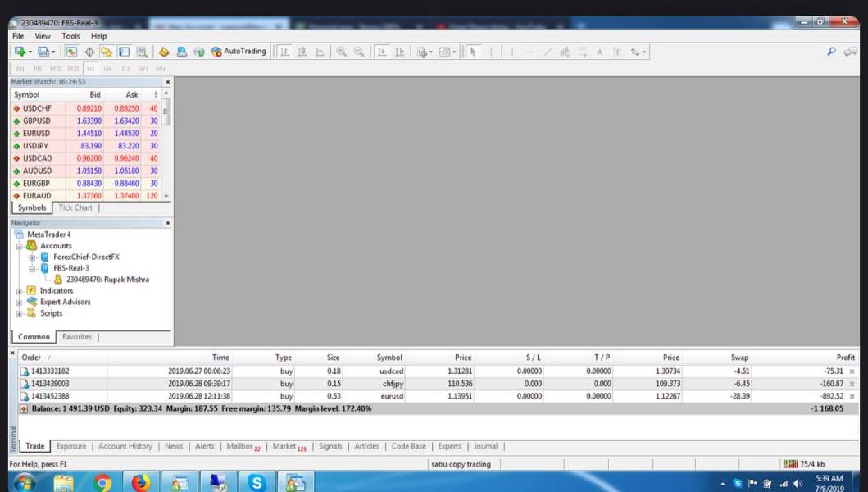Viewport: 868px width, 492px height.
Task: Click the search magnifier icon at top right
Action: (832, 52)
